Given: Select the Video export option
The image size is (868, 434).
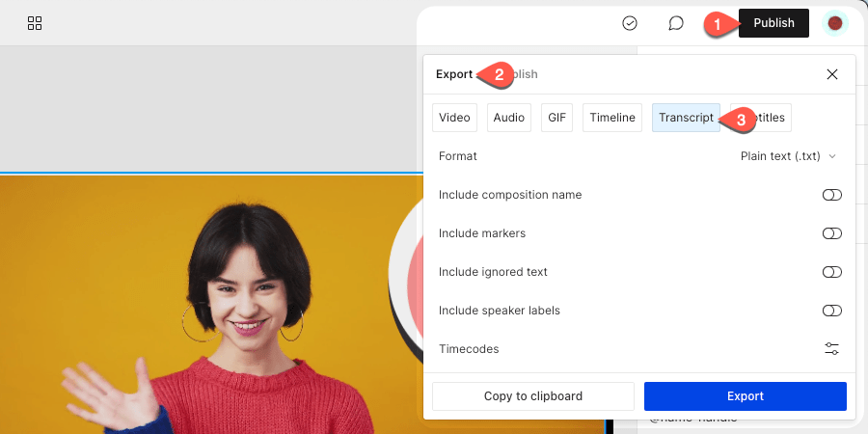Looking at the screenshot, I should 454,118.
